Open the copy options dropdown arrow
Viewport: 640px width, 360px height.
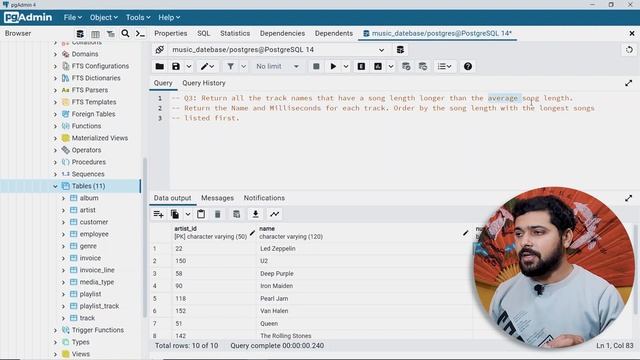tap(188, 214)
